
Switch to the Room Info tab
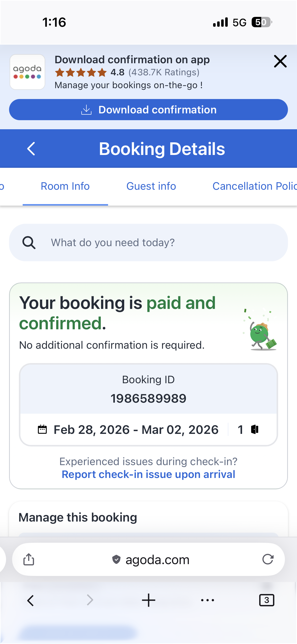pos(65,186)
